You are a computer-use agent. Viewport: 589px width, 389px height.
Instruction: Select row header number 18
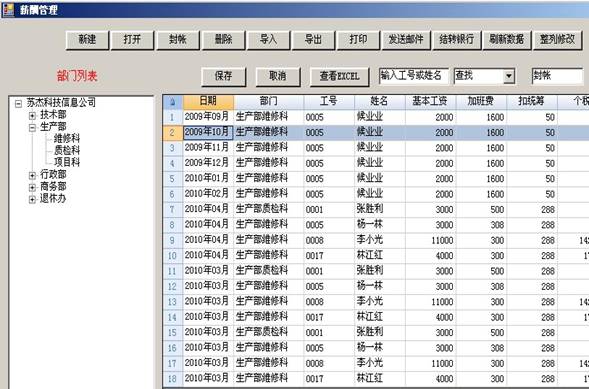(173, 378)
